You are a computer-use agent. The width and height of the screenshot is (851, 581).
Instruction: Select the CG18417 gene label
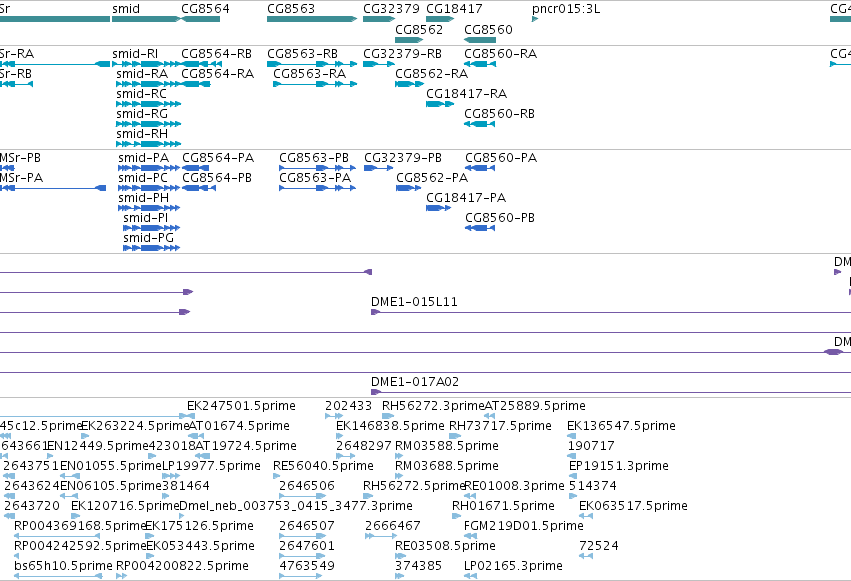click(454, 9)
